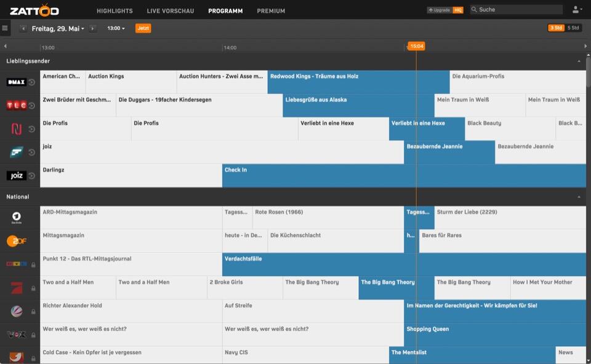Image resolution: width=591 pixels, height=364 pixels.
Task: Open the user account icon menu
Action: coord(577,10)
